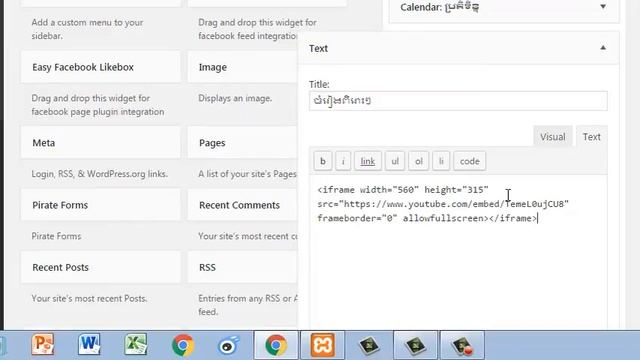Click the Text widget header title
The image size is (640, 360).
(318, 48)
